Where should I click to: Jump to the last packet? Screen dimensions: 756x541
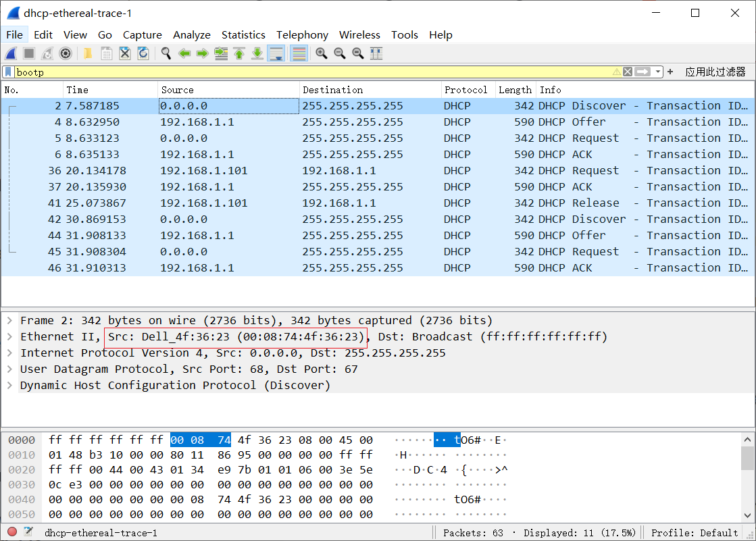pyautogui.click(x=257, y=53)
